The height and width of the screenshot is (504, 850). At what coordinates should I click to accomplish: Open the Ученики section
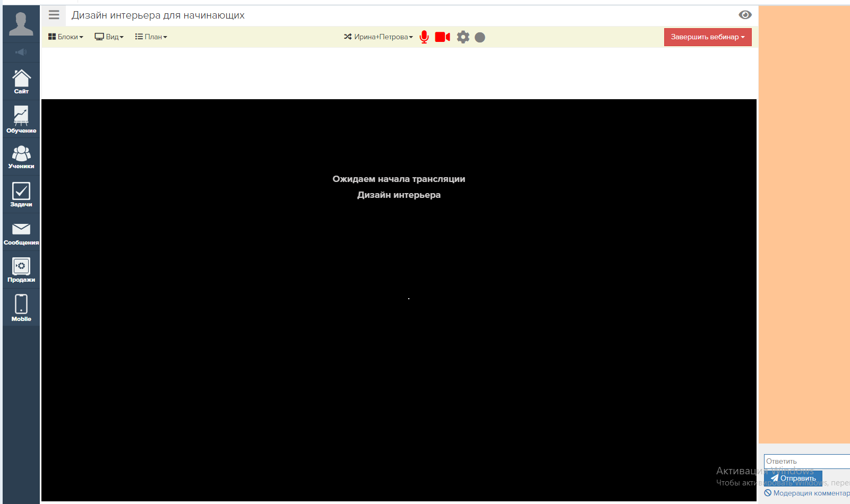click(21, 157)
